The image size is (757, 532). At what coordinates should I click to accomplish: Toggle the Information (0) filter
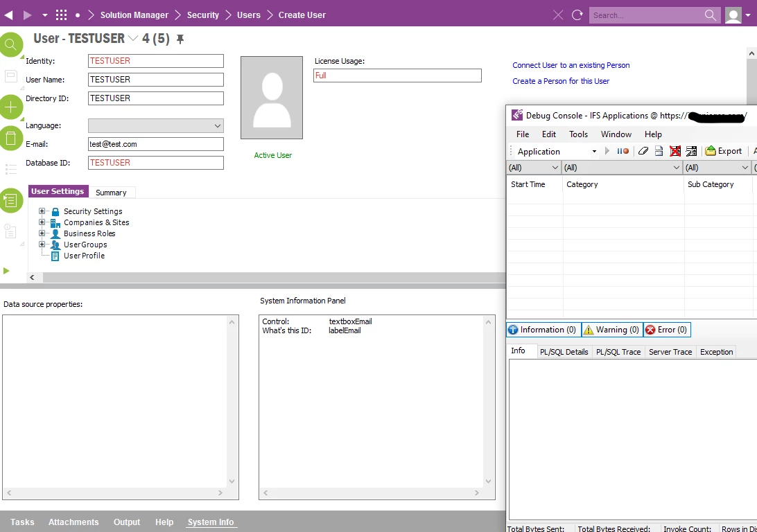pos(543,330)
